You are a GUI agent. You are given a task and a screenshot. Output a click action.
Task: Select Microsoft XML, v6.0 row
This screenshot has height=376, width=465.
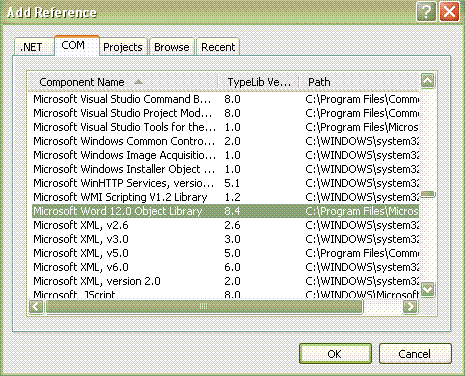click(x=225, y=267)
